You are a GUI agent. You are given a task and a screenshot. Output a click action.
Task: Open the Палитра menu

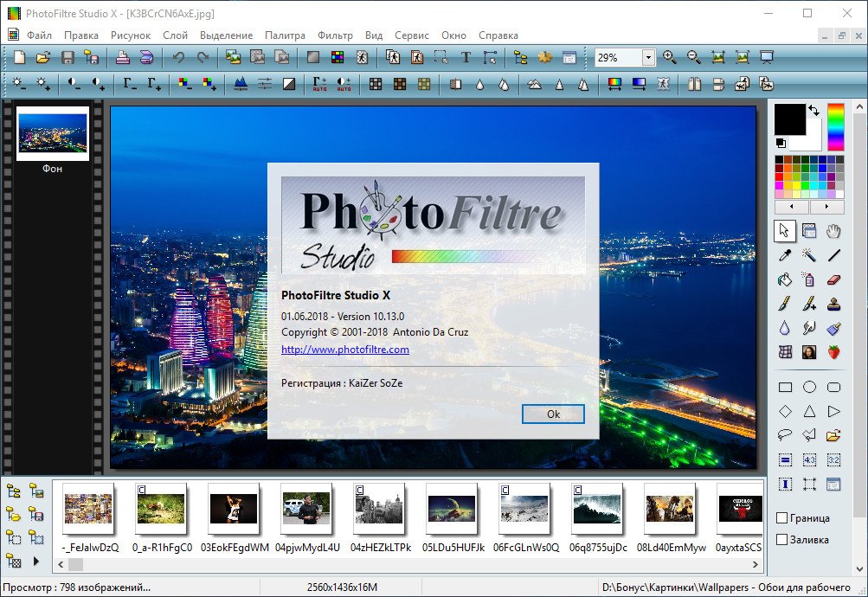(285, 35)
